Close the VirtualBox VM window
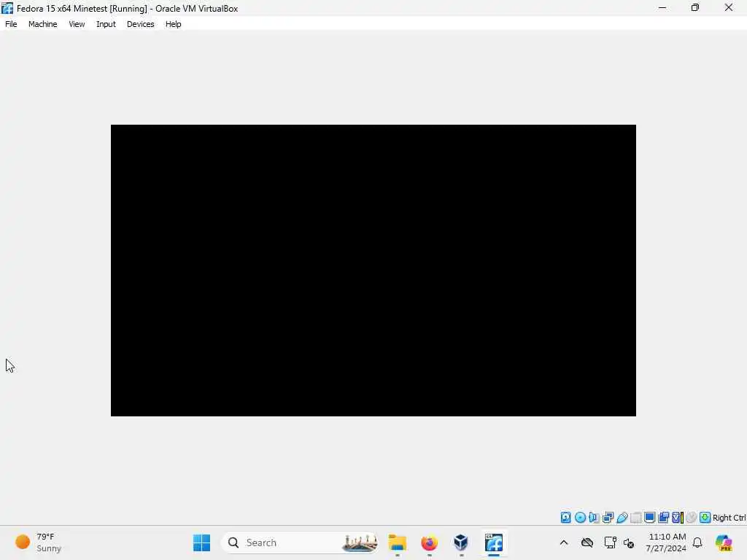The image size is (747, 560). click(x=729, y=7)
